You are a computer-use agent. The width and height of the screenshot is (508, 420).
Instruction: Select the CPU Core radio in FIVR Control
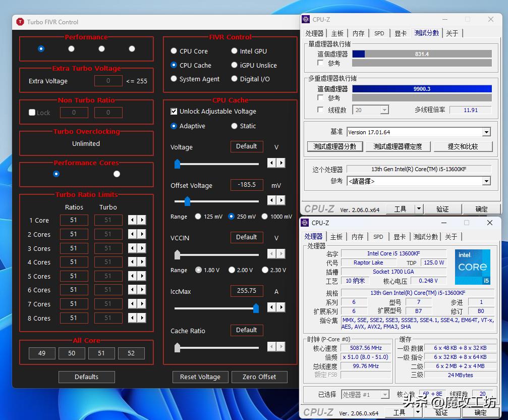click(x=174, y=51)
